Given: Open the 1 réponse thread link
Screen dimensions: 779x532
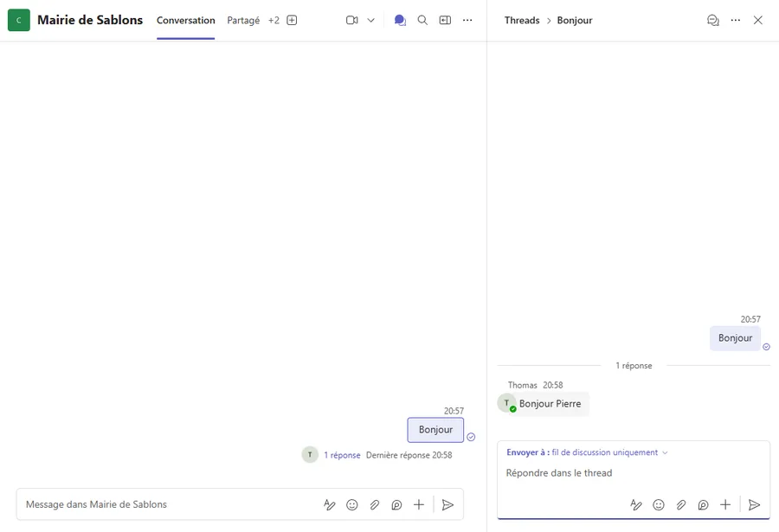Looking at the screenshot, I should [342, 455].
